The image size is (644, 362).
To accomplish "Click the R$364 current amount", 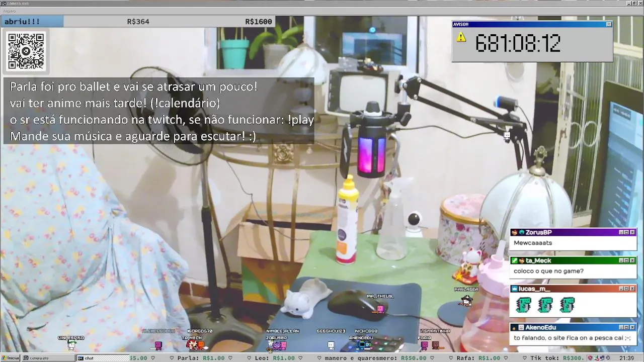I will pyautogui.click(x=138, y=22).
